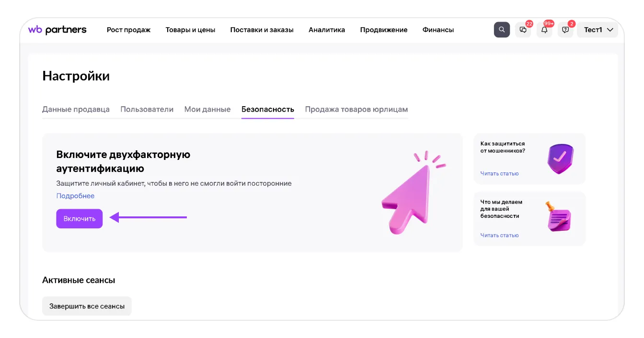Read article on protection from fraudsters

pos(499,173)
